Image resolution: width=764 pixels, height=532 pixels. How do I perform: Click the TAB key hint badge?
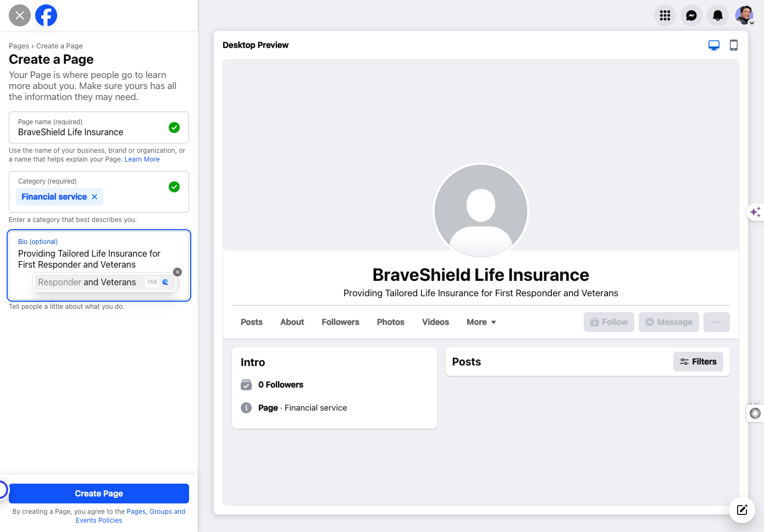[x=152, y=282]
